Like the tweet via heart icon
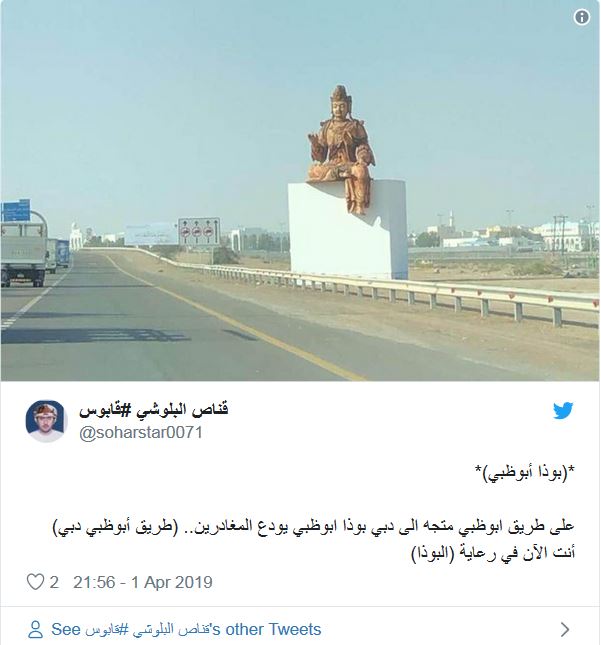Image resolution: width=601 pixels, height=645 pixels. pyautogui.click(x=35, y=582)
